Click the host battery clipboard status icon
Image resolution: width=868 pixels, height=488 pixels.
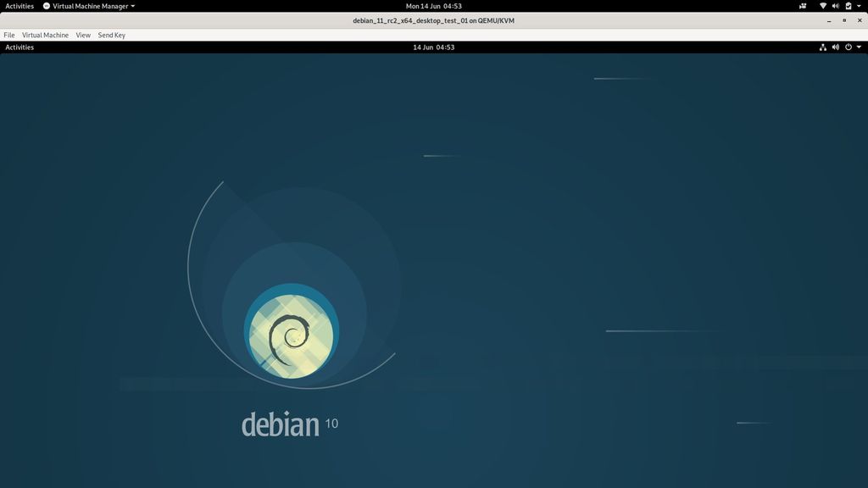tap(848, 6)
